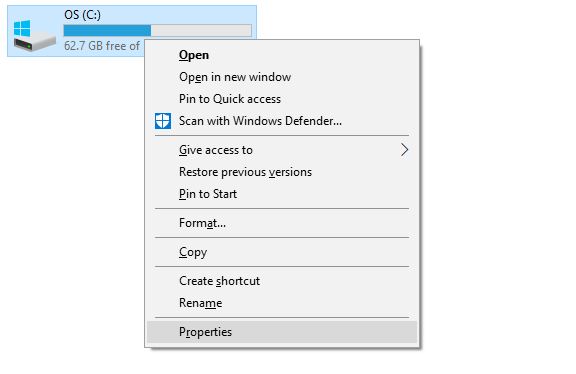Click the OS (C:) drive label

click(x=82, y=15)
